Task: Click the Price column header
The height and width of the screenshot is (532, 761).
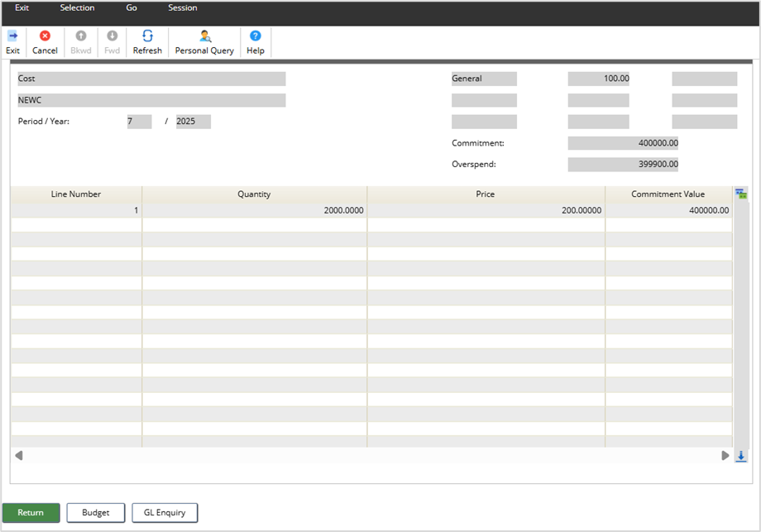Action: 486,194
